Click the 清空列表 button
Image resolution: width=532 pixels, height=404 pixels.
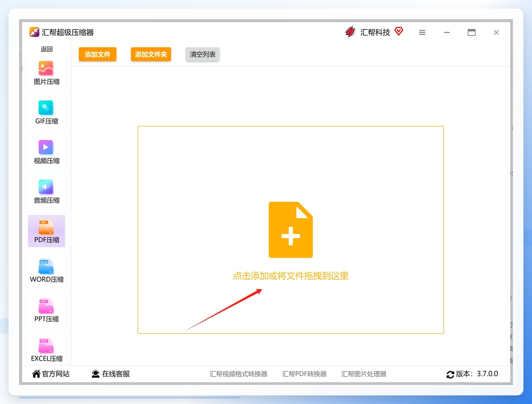[x=203, y=55]
